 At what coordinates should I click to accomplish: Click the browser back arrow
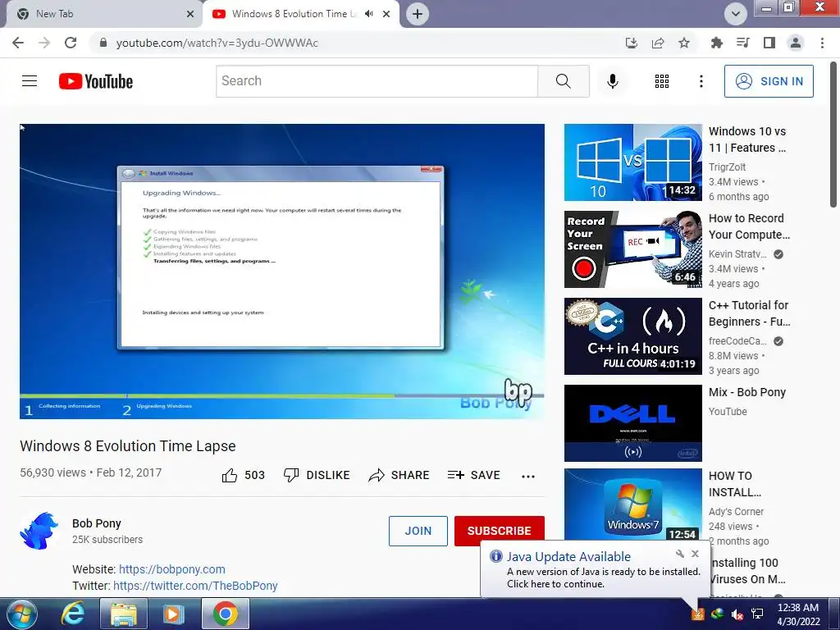pyautogui.click(x=18, y=43)
